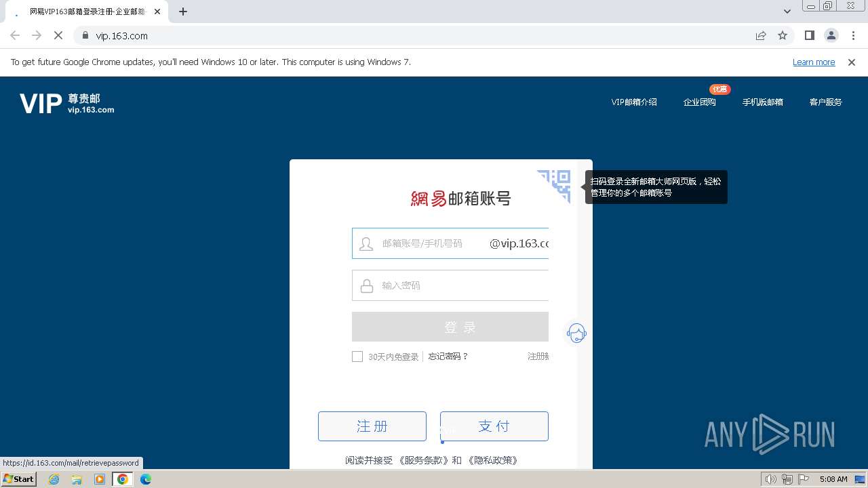Click the browser back arrow
868x488 pixels.
[15, 35]
